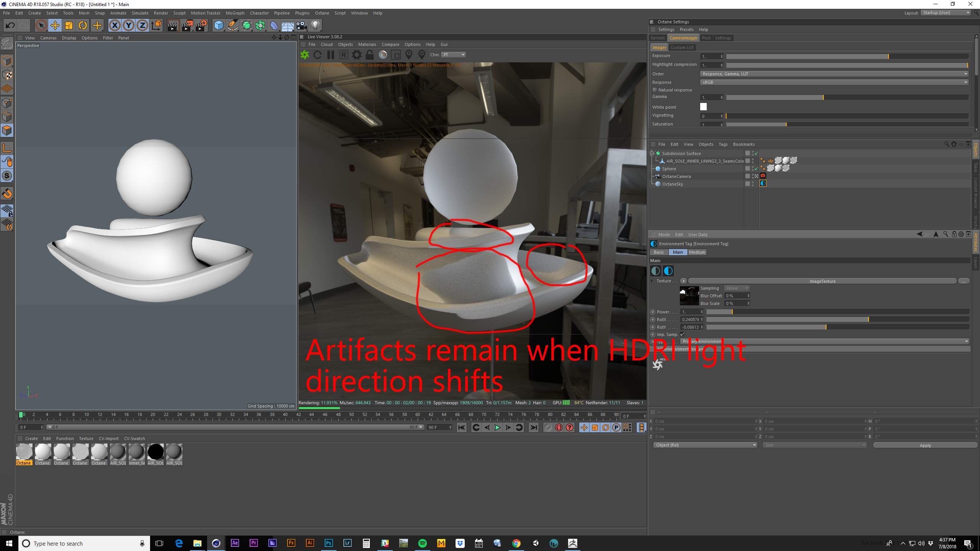Toggle the Imp. Samp. checkbox
The height and width of the screenshot is (551, 980).
click(682, 334)
